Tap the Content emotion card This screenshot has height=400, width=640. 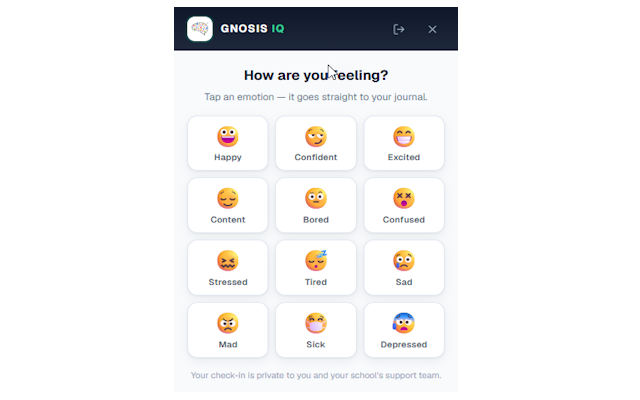click(228, 205)
